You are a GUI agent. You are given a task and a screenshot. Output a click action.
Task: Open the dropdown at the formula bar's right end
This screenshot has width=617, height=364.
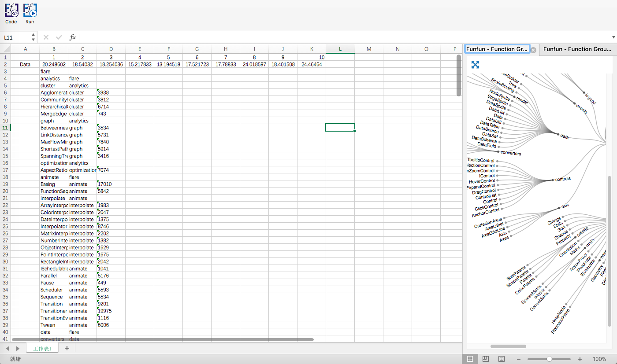(x=613, y=37)
